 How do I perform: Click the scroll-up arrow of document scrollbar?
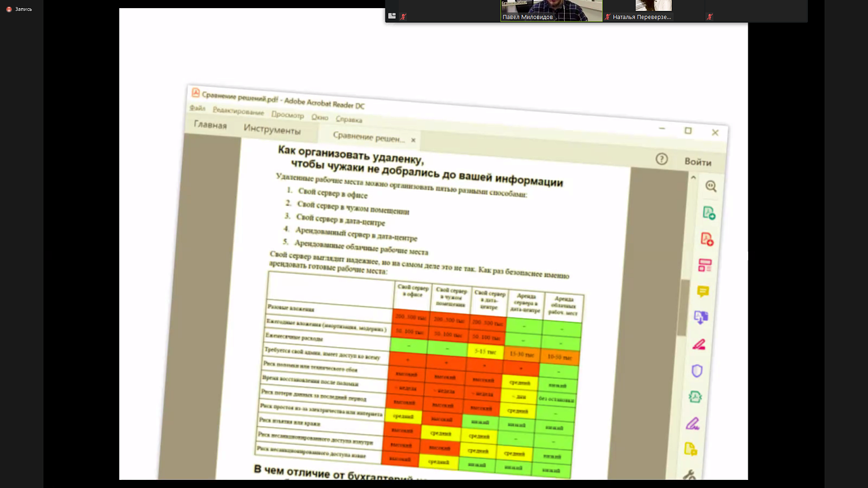(693, 178)
